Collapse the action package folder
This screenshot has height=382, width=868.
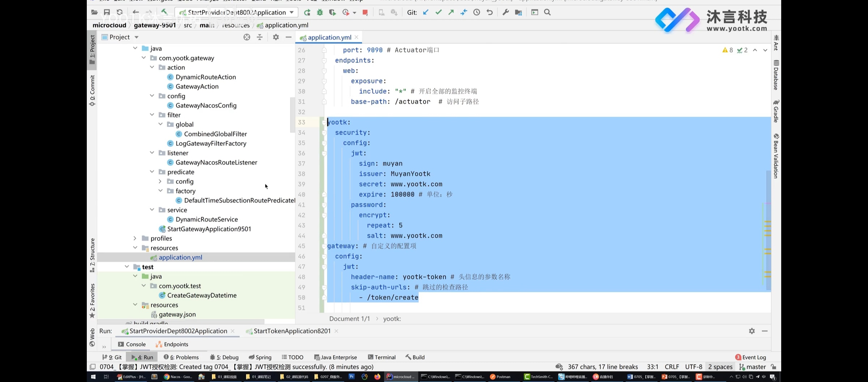point(152,67)
